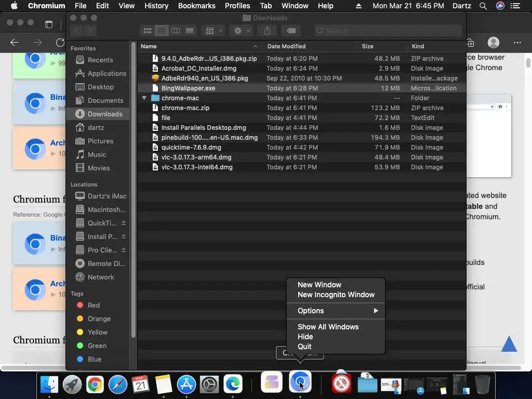
Task: Collapse the chrome-mac folder
Action: click(144, 98)
